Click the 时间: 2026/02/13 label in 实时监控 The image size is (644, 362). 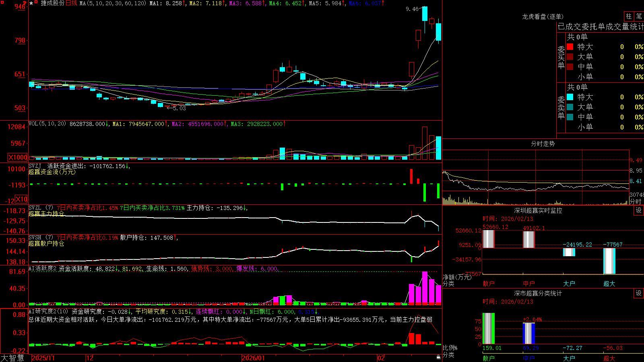[508, 219]
